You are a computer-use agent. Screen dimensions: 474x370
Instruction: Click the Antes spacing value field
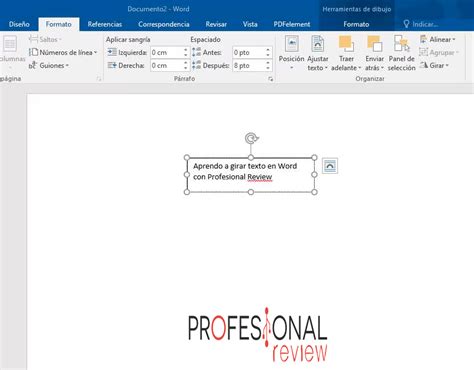click(x=249, y=52)
